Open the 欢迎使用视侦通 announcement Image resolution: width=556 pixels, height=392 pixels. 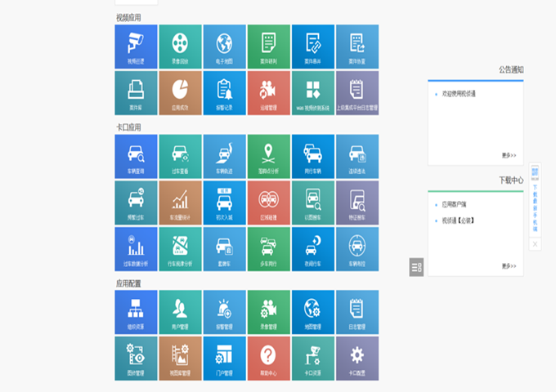(x=459, y=94)
